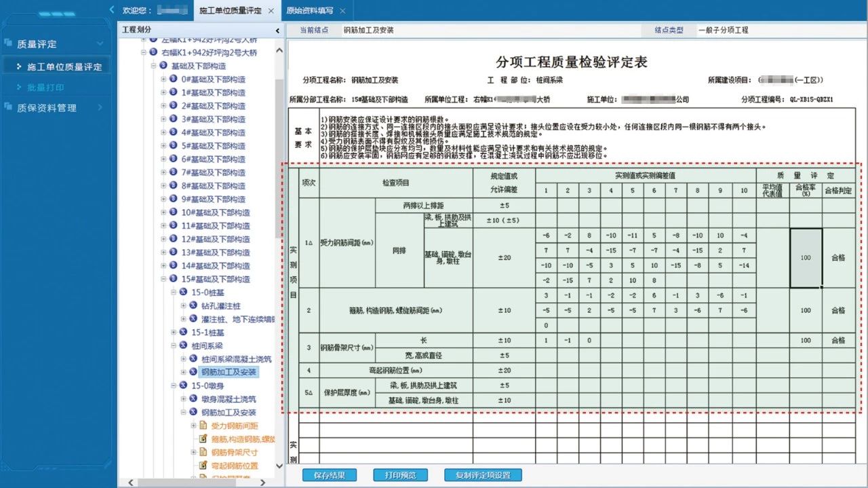Click the 检查项目 column header
The height and width of the screenshot is (488, 868).
coord(395,183)
